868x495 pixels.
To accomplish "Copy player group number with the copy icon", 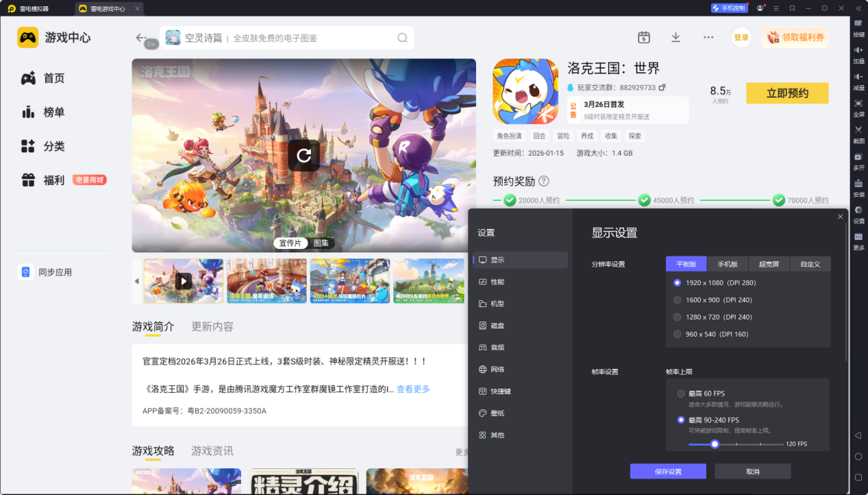I will click(662, 88).
